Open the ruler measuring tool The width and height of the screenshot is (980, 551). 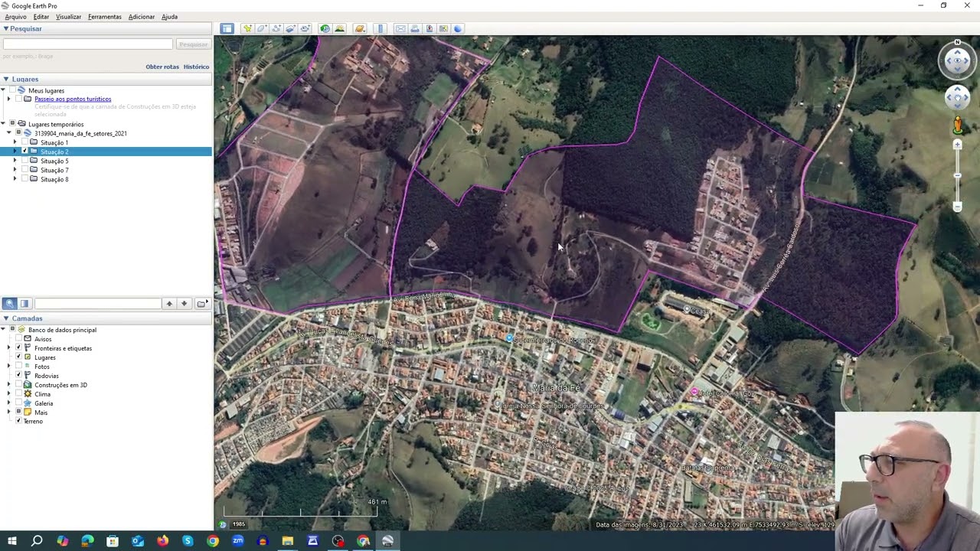381,28
